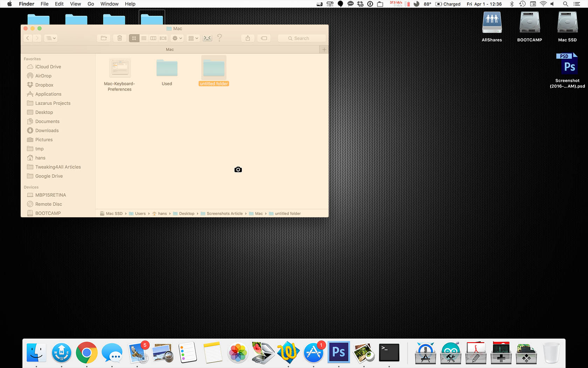Open the Window menu
This screenshot has height=368, width=588.
pos(109,4)
